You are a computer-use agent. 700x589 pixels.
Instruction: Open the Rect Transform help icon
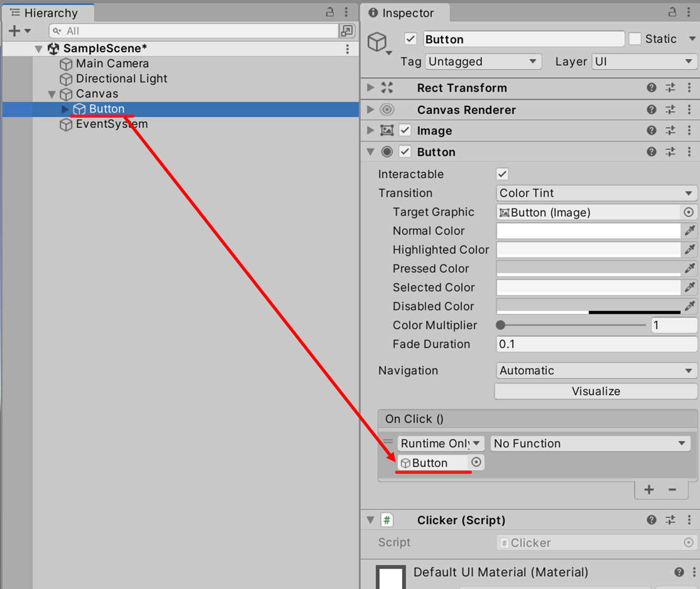[651, 88]
